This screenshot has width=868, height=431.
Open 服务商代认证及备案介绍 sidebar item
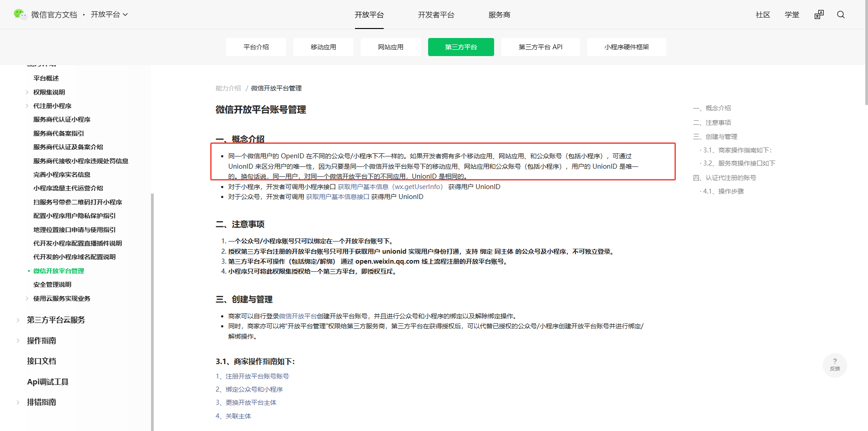coord(68,147)
